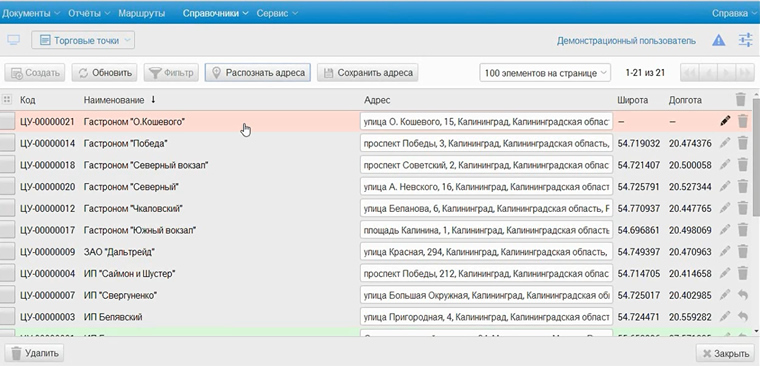Delete the Гастроном "О.Кошевого" row trash icon
This screenshot has width=760, height=366.
743,121
